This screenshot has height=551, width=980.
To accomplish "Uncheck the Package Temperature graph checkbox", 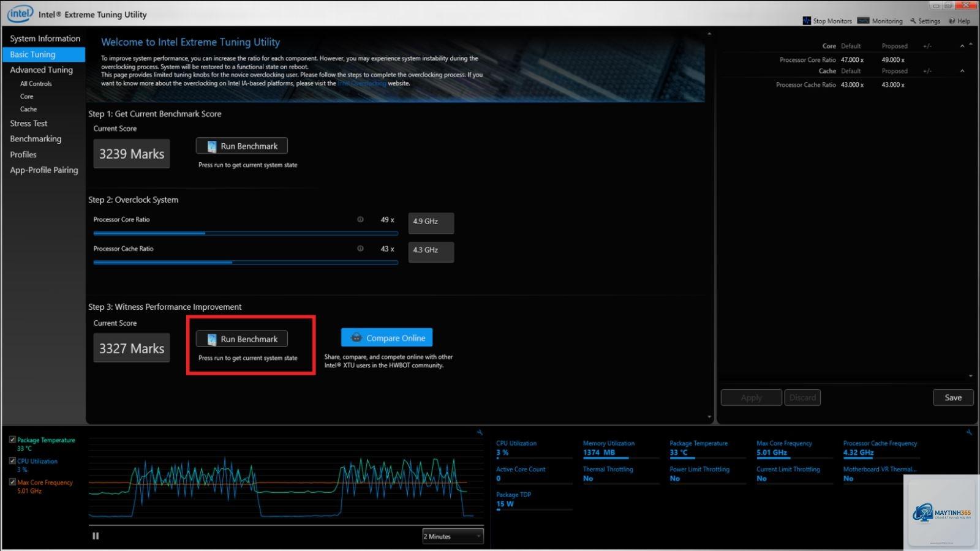I will (12, 440).
